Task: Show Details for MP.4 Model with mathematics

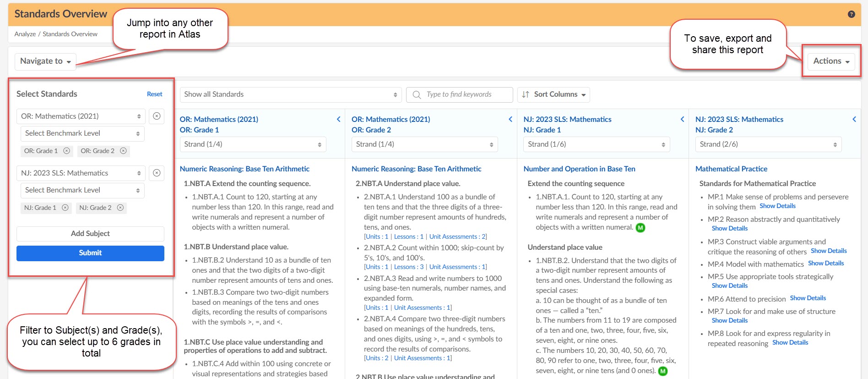Action: pyautogui.click(x=826, y=264)
